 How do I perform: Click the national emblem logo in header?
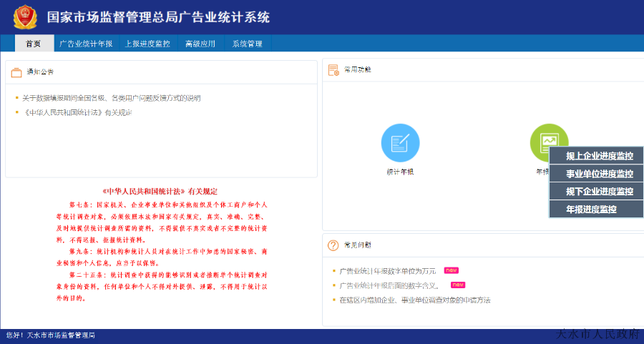(x=26, y=16)
